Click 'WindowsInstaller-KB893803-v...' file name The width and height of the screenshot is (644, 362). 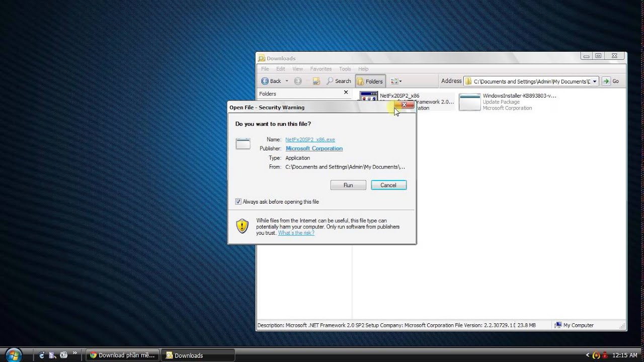(519, 96)
